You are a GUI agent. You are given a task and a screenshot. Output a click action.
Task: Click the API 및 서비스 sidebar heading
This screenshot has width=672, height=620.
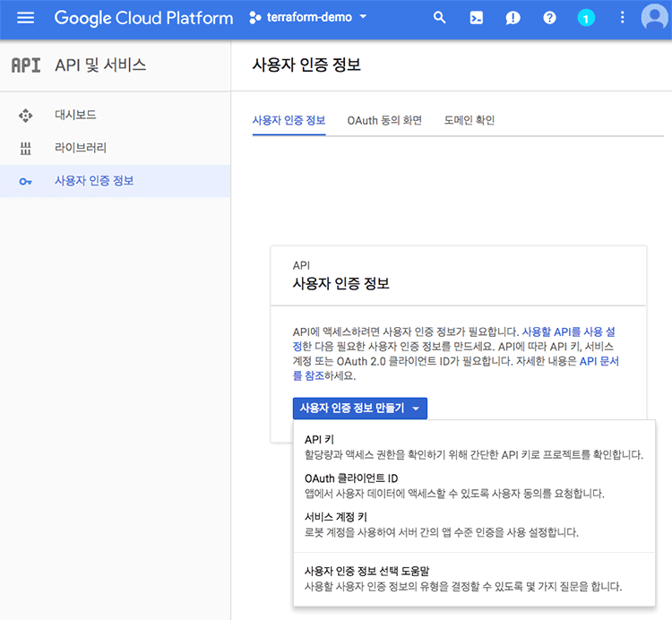coord(100,65)
